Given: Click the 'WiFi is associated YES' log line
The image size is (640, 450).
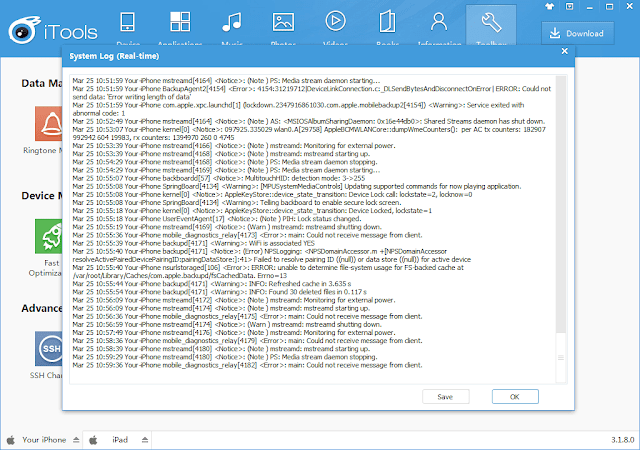Looking at the screenshot, I should pos(193,243).
